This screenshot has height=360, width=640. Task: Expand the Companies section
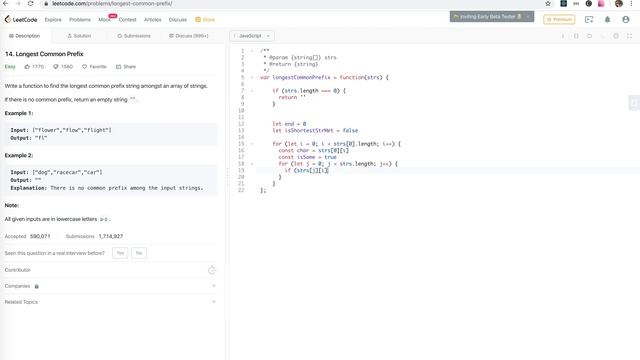click(x=213, y=286)
